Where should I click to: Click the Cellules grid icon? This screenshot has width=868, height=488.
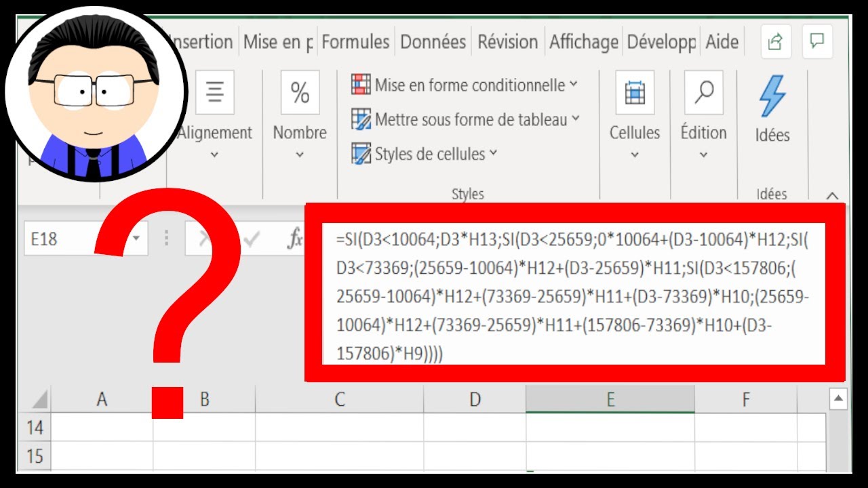[635, 92]
